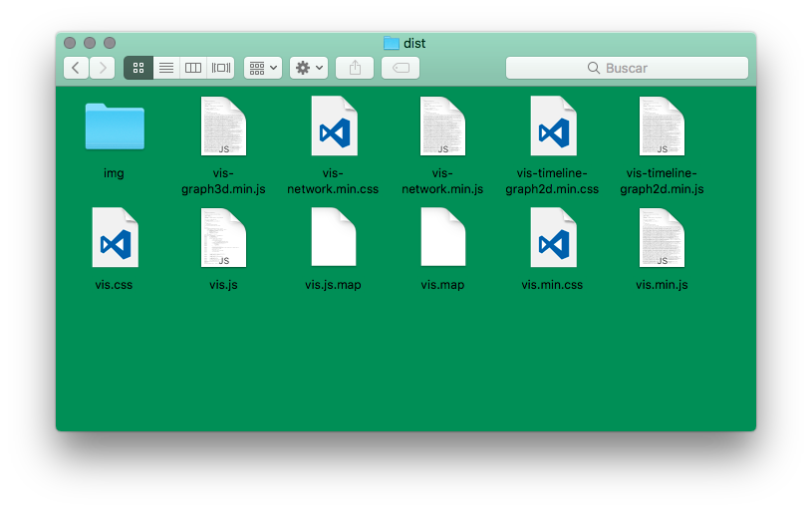
Task: Switch to list view mode
Action: click(x=166, y=68)
